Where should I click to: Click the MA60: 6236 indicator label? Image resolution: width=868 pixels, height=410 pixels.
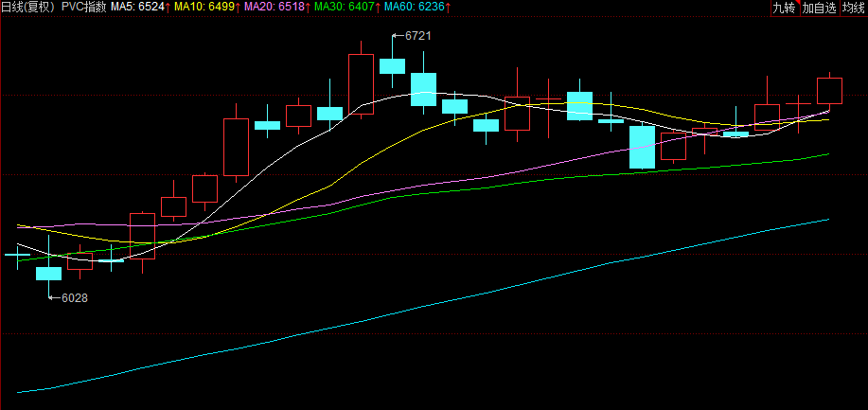coord(416,8)
